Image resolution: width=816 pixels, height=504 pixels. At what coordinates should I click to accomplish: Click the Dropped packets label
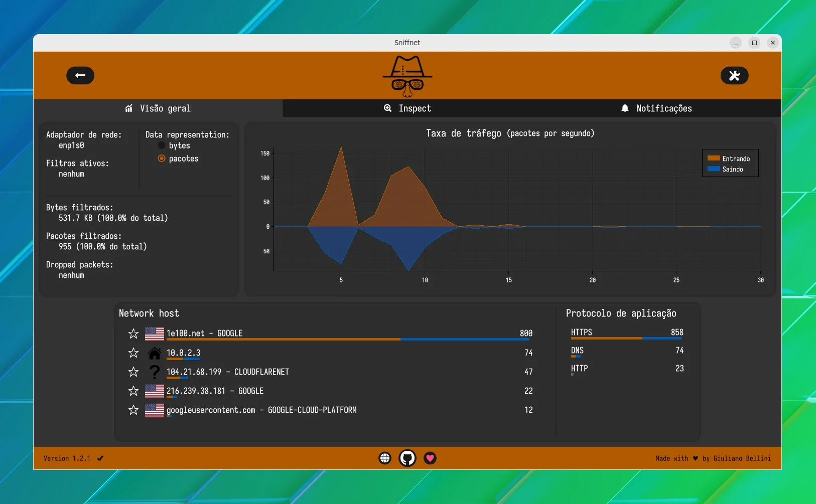tap(79, 265)
